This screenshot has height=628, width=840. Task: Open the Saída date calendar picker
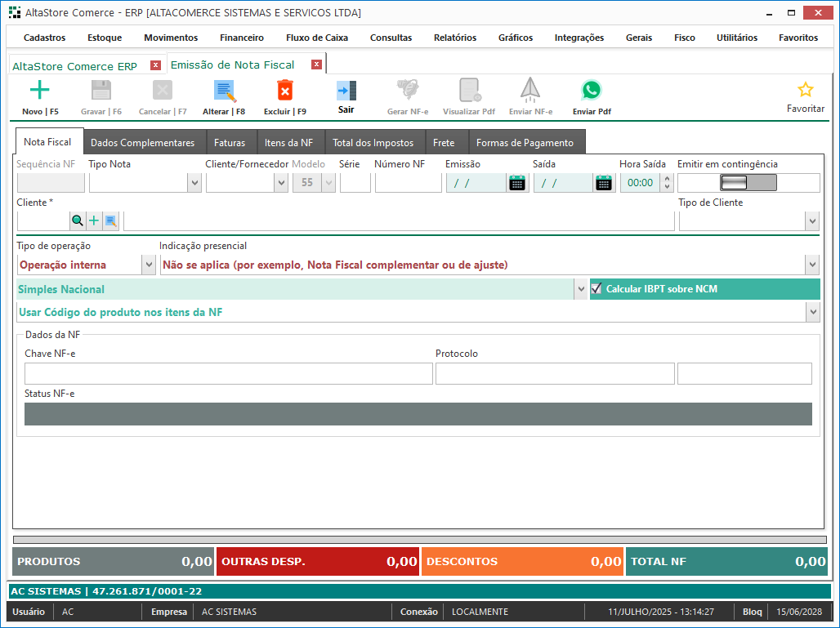[604, 183]
